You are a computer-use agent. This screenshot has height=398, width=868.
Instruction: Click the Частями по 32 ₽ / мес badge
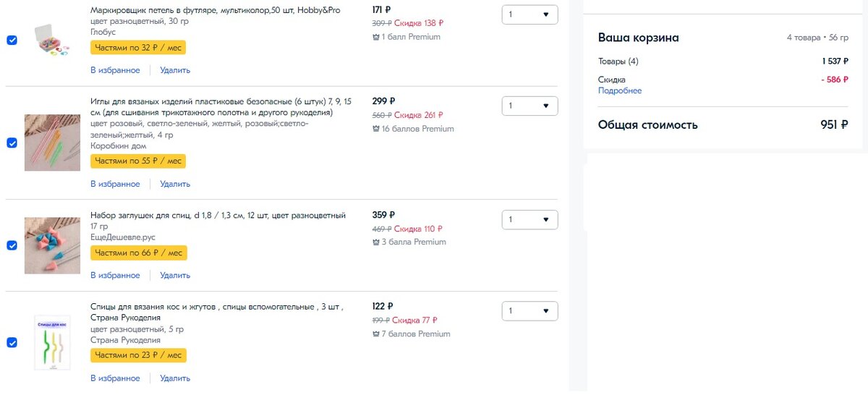click(x=138, y=48)
